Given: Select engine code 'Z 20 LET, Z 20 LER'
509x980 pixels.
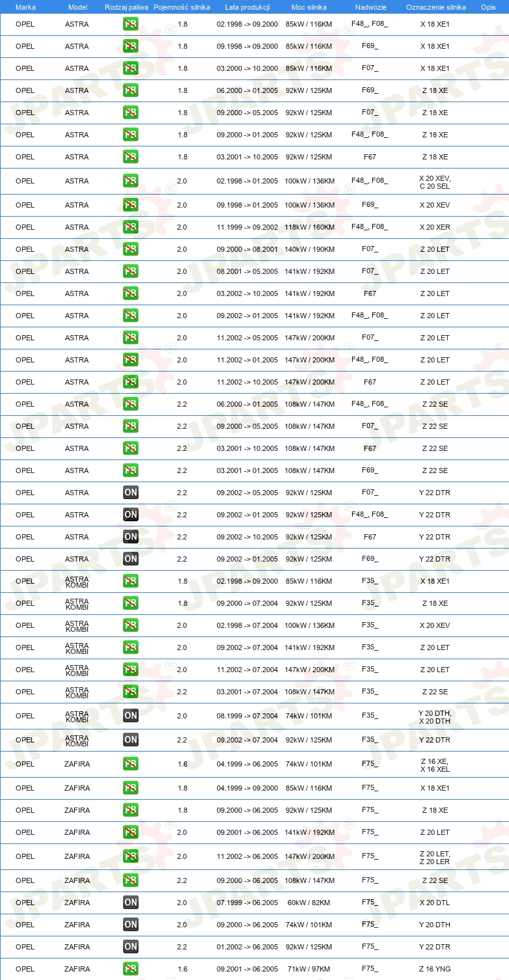Looking at the screenshot, I should point(435,858).
